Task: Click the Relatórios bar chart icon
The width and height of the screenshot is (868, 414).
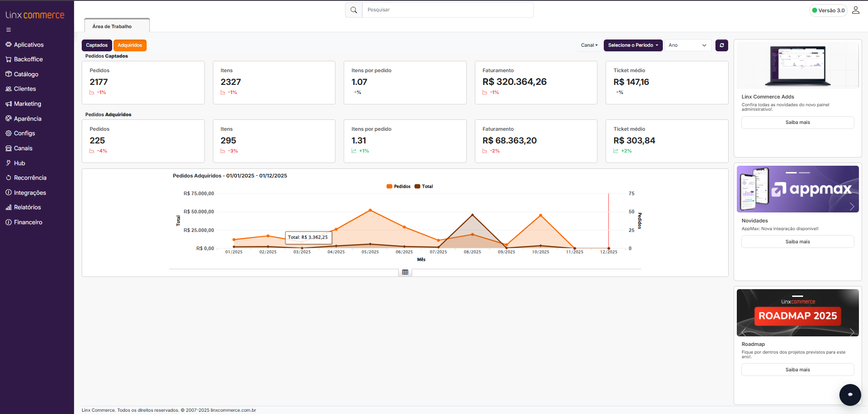Action: (x=9, y=207)
